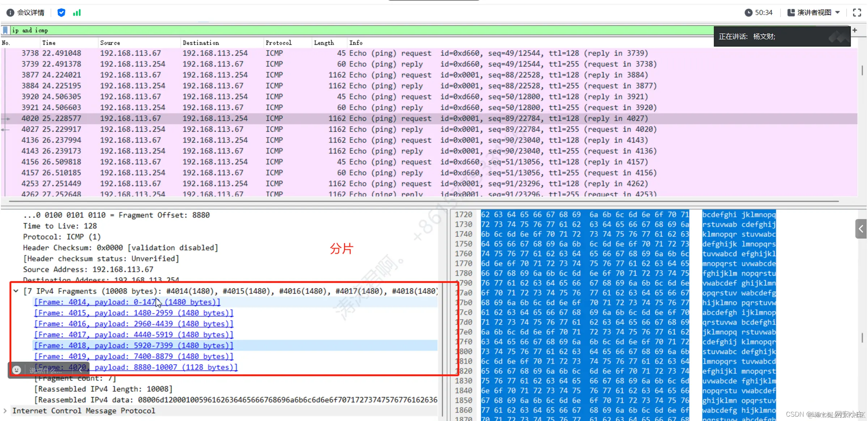
Task: Click the fullscreen icon at top right
Action: click(857, 13)
